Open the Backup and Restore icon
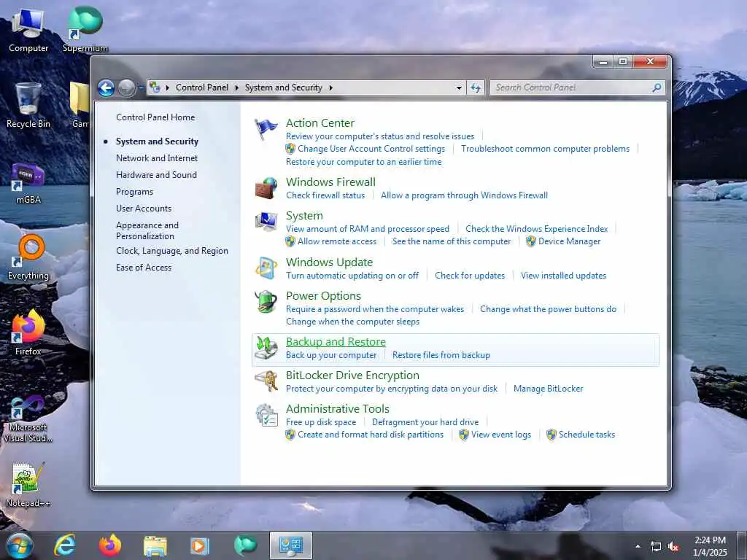The width and height of the screenshot is (747, 560). (266, 348)
